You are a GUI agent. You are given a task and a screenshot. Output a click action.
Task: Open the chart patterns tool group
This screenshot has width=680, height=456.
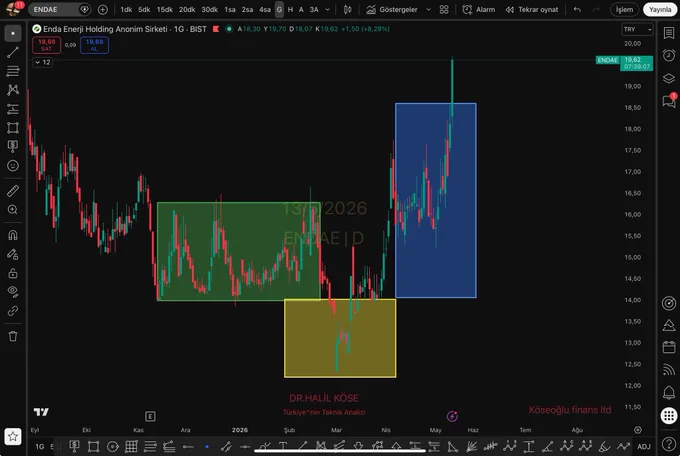13,90
